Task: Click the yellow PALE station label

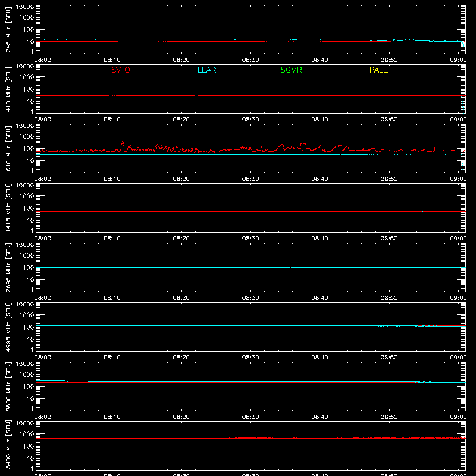Action: click(378, 70)
